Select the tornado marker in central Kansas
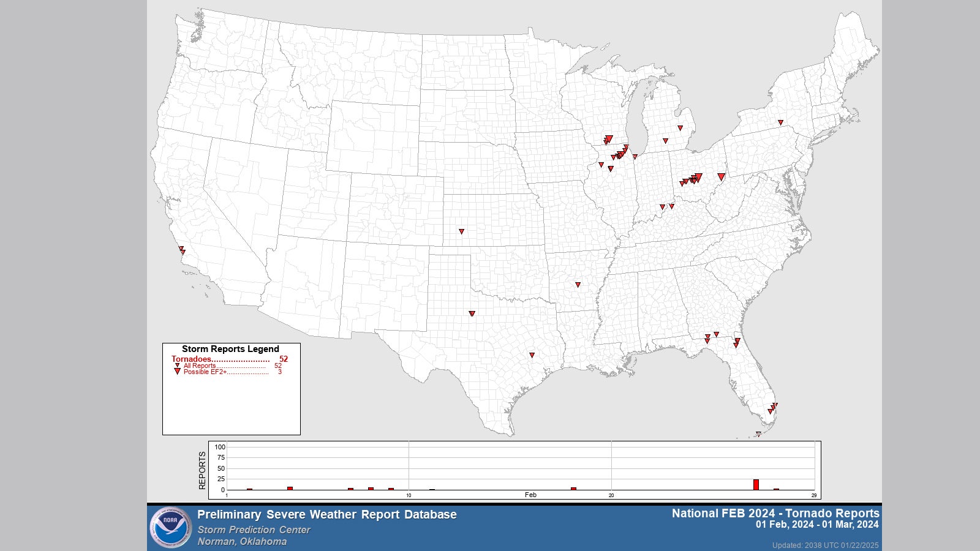Viewport: 980px width, 551px height. (x=461, y=231)
